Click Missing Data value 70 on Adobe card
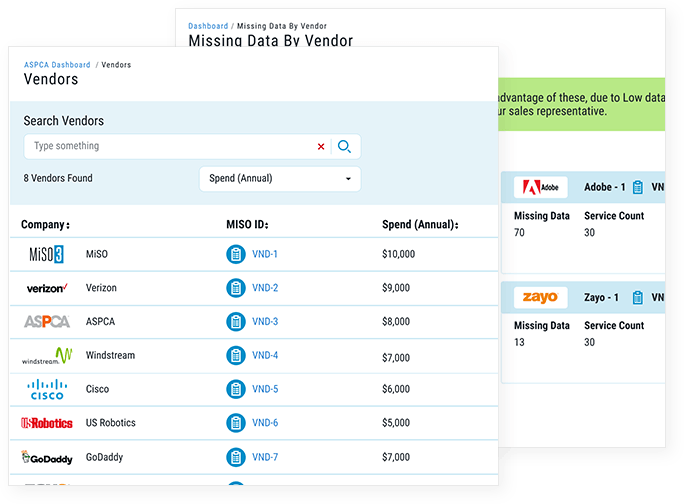The width and height of the screenshot is (684, 504). coord(519,233)
